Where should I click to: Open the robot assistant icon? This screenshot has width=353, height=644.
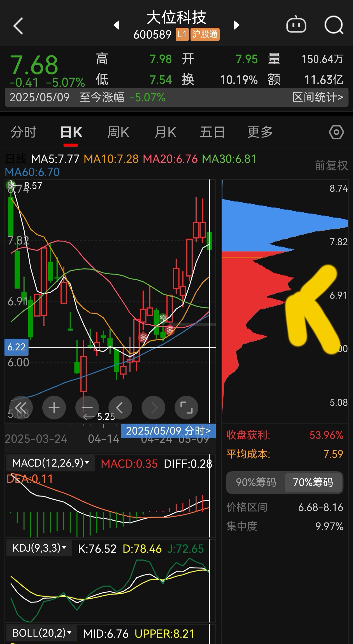click(296, 25)
